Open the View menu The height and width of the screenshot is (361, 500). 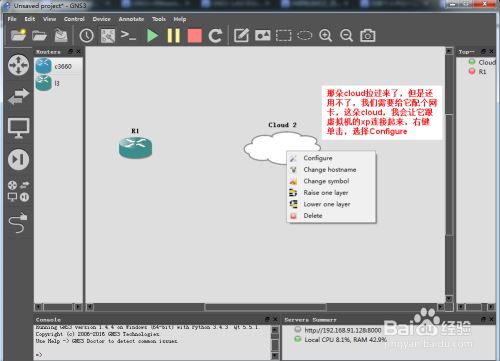click(49, 19)
